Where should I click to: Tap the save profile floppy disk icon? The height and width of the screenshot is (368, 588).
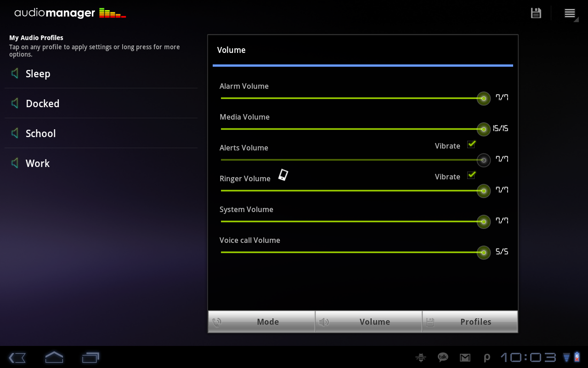pos(536,13)
